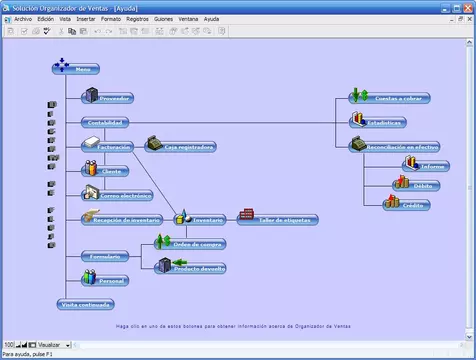
Task: Open the Visualizar mode dropdown
Action: 54,345
